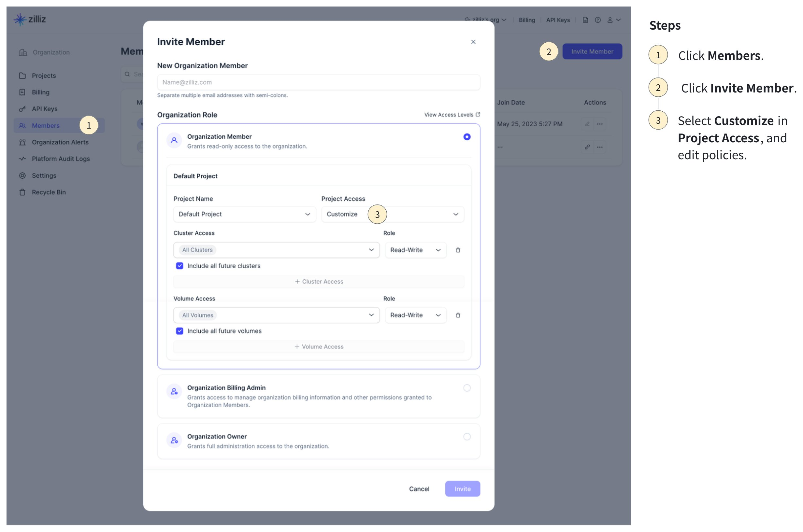The width and height of the screenshot is (803, 532).
Task: Select Organization Owner radio button
Action: [x=467, y=437]
